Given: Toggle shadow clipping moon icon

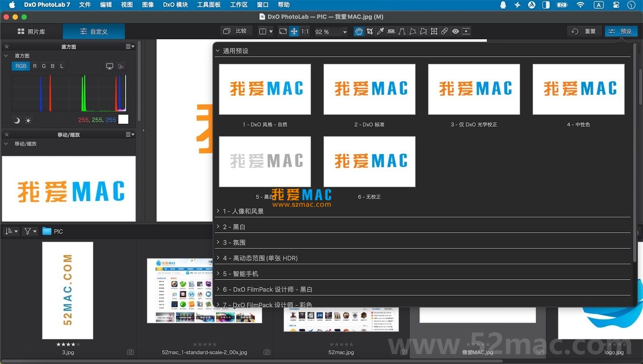Looking at the screenshot, I should click(17, 121).
